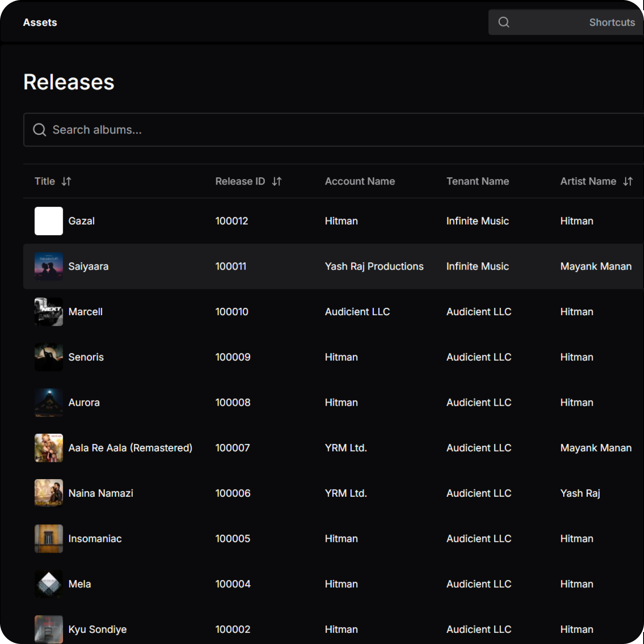This screenshot has width=644, height=644.
Task: Click the Naina Namazi release title
Action: 100,493
